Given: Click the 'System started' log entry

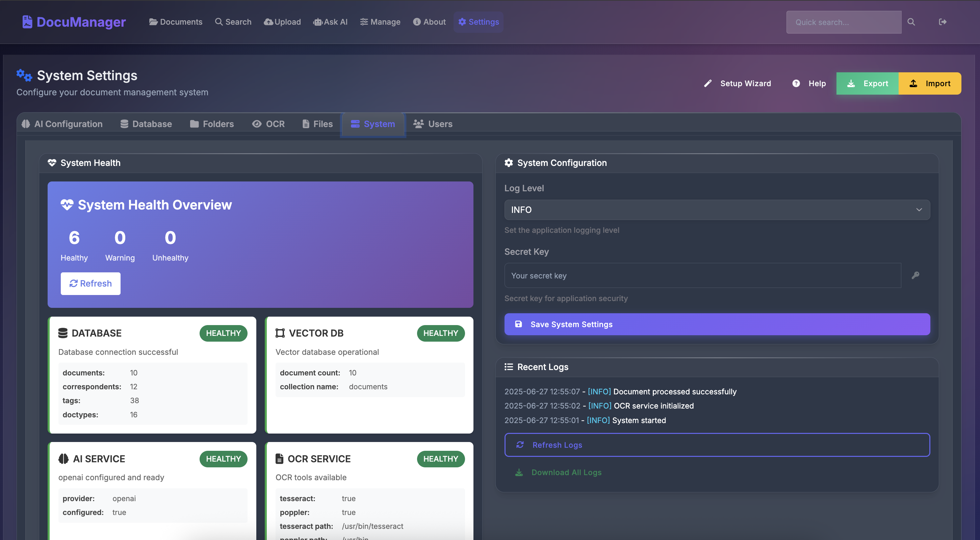Looking at the screenshot, I should (x=585, y=420).
